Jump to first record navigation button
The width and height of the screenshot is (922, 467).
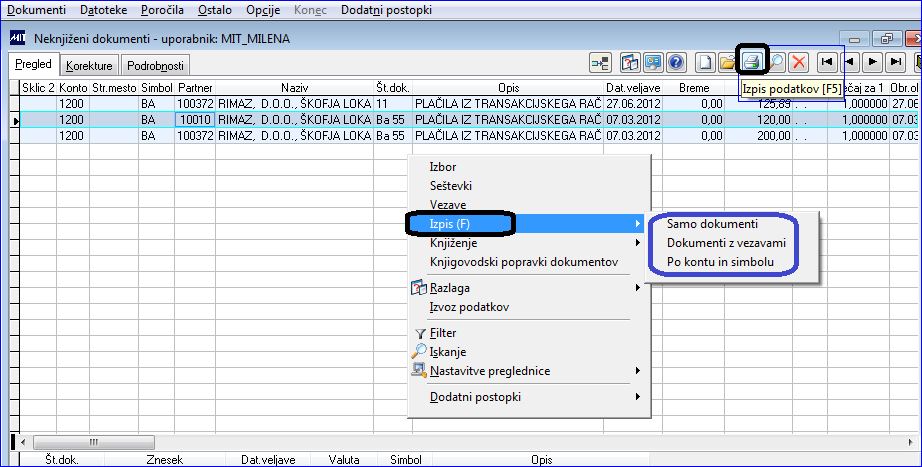coord(827,62)
